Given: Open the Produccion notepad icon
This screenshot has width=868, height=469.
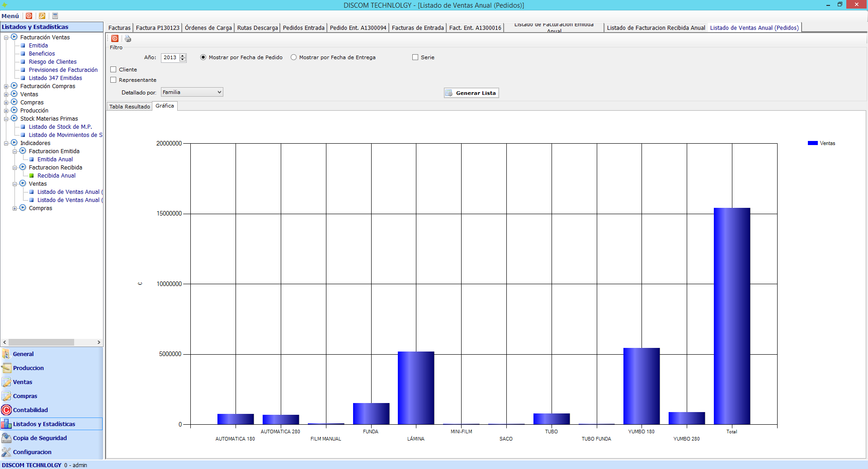Looking at the screenshot, I should tap(6, 368).
